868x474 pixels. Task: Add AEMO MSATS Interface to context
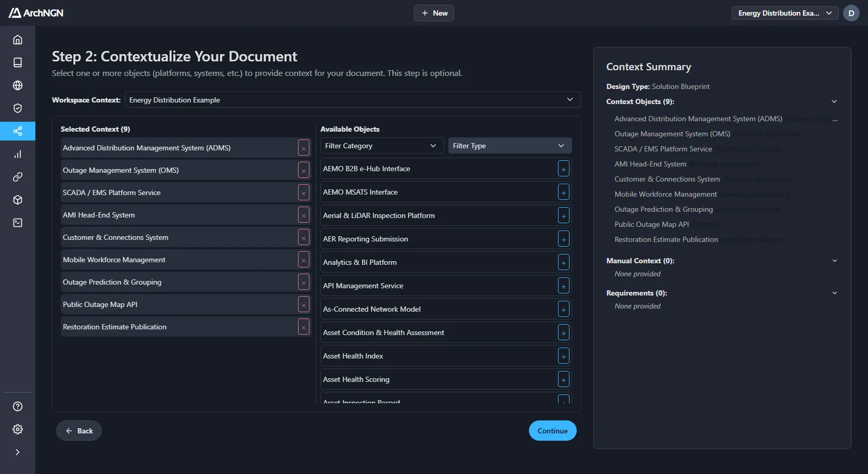[x=563, y=192]
